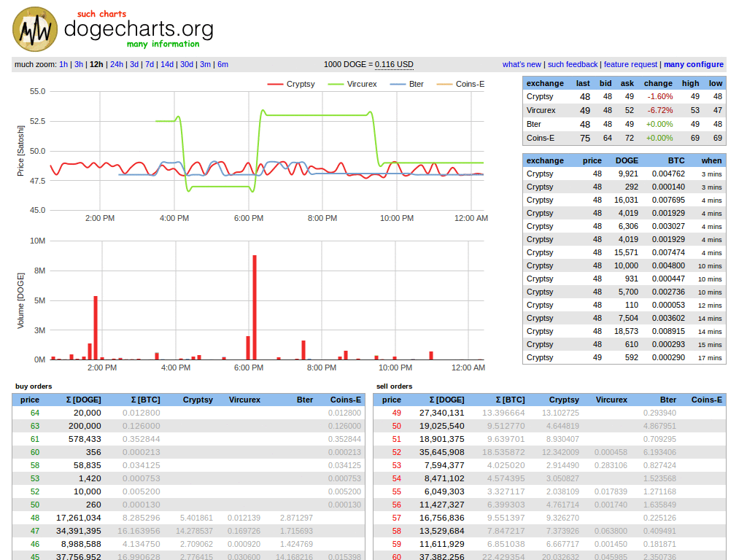Image resolution: width=747 pixels, height=560 pixels.
Task: Toggle Cryptsy series in chart legend
Action: (x=291, y=84)
